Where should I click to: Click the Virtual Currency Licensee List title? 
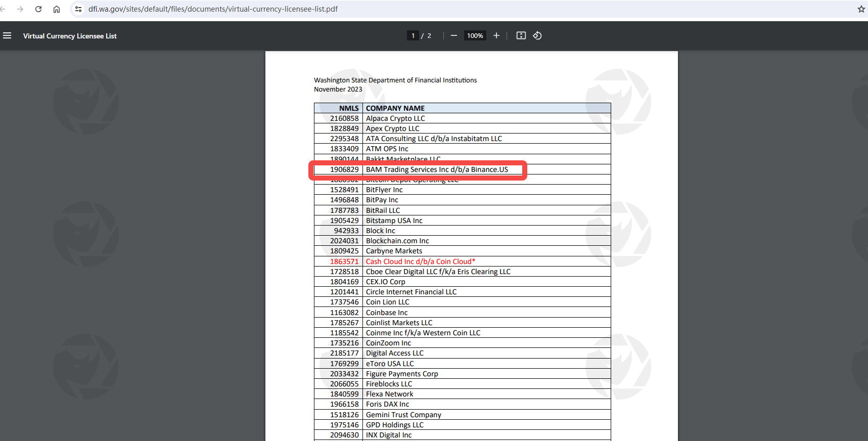click(70, 36)
